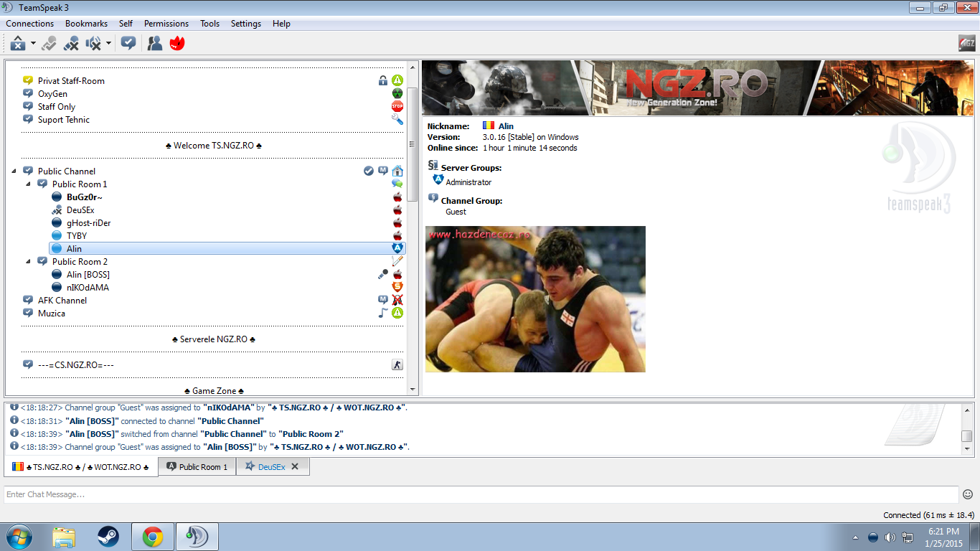This screenshot has width=980, height=551.
Task: Open the dropdown arrow next to Away icon
Action: coord(33,44)
